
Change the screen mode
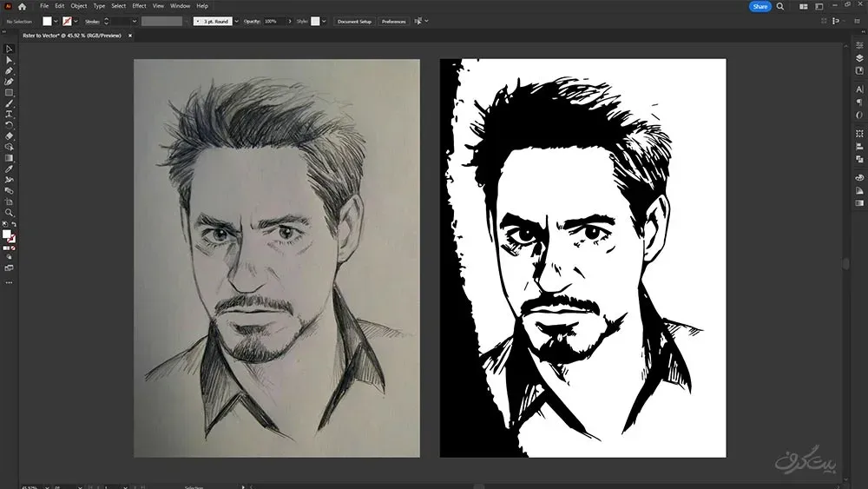[9, 268]
